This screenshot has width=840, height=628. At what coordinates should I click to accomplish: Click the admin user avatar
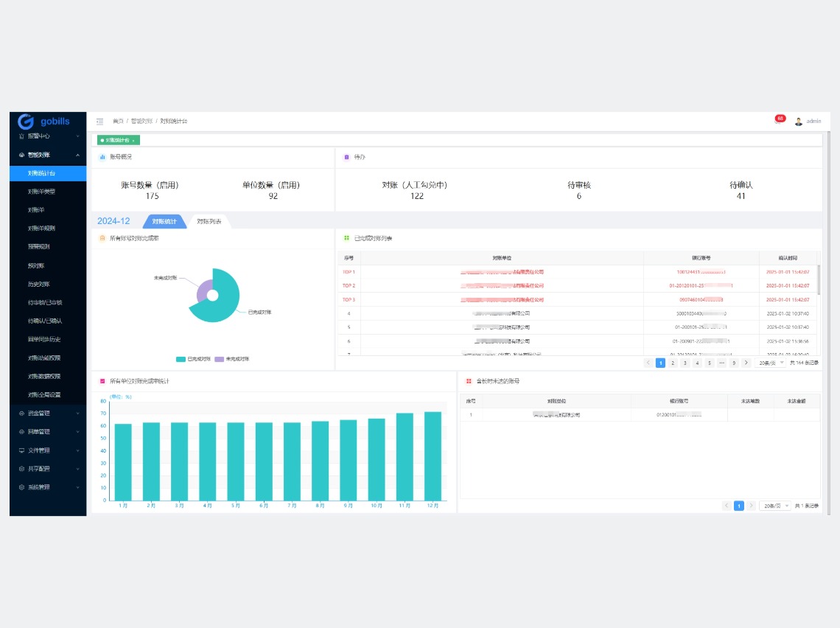click(x=798, y=121)
